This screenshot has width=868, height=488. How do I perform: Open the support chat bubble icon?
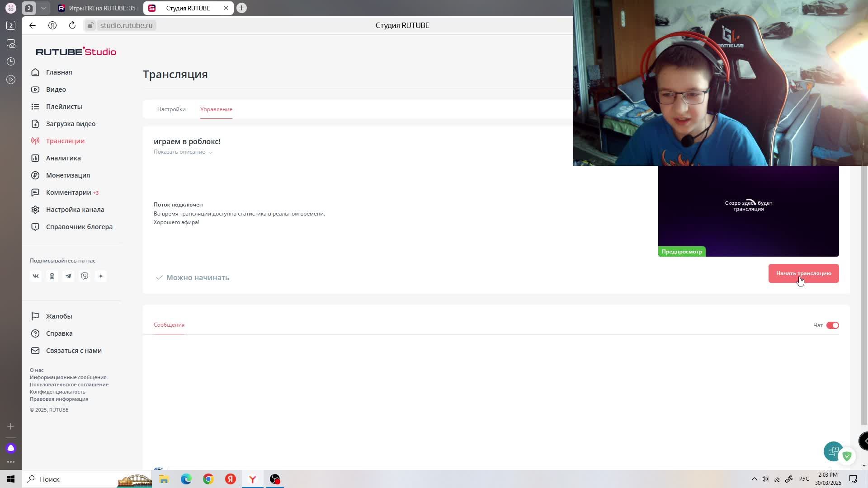833,451
